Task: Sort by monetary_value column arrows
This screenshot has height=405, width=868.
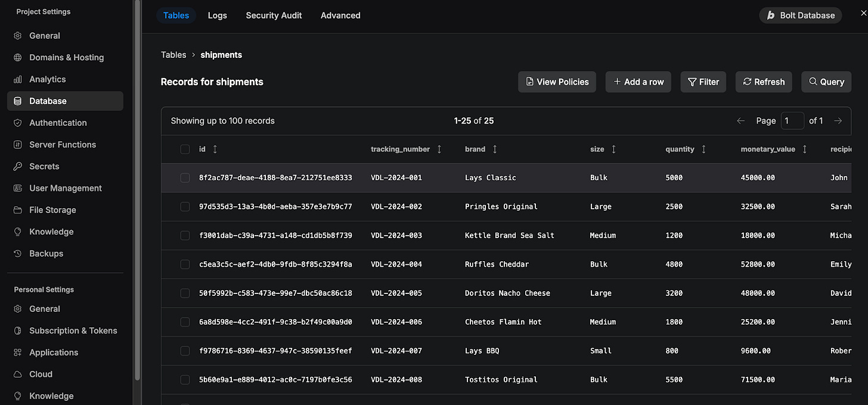Action: tap(805, 149)
